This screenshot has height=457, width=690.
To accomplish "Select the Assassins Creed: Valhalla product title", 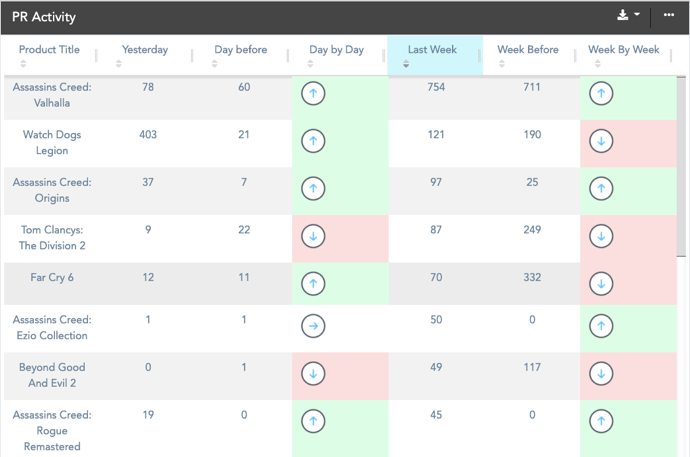I will (x=52, y=95).
